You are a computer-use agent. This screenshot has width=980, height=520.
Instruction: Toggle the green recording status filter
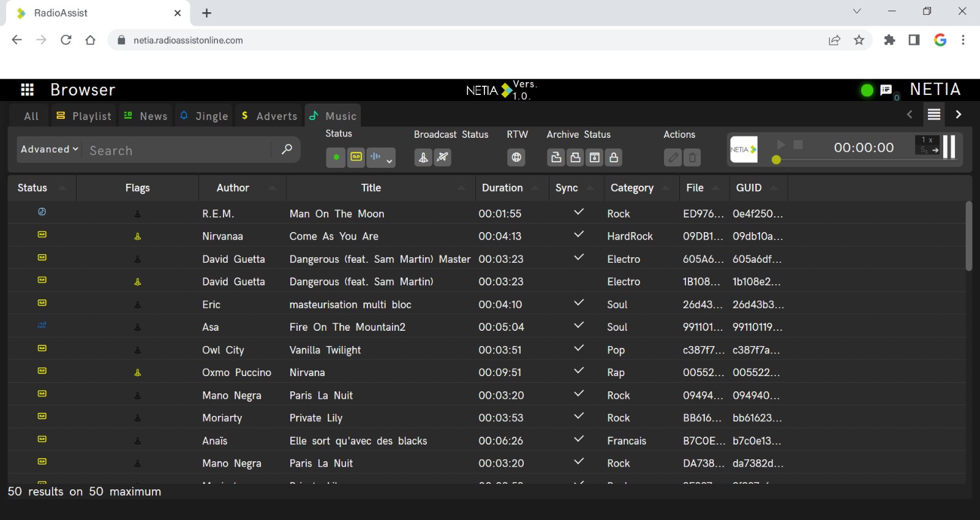pyautogui.click(x=336, y=157)
